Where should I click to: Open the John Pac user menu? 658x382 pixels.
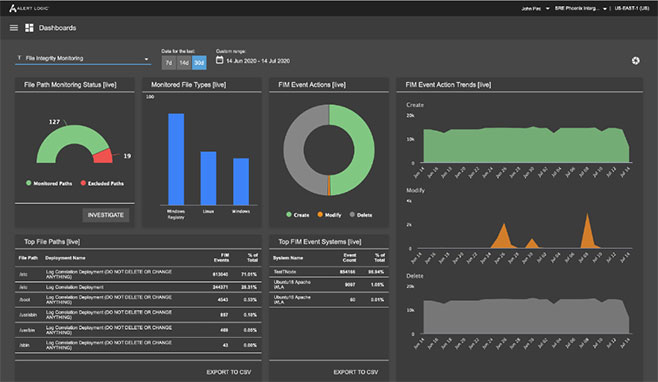click(535, 8)
